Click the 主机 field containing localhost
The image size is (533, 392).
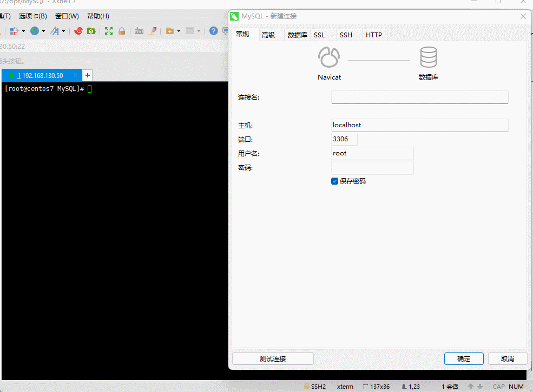click(x=420, y=125)
